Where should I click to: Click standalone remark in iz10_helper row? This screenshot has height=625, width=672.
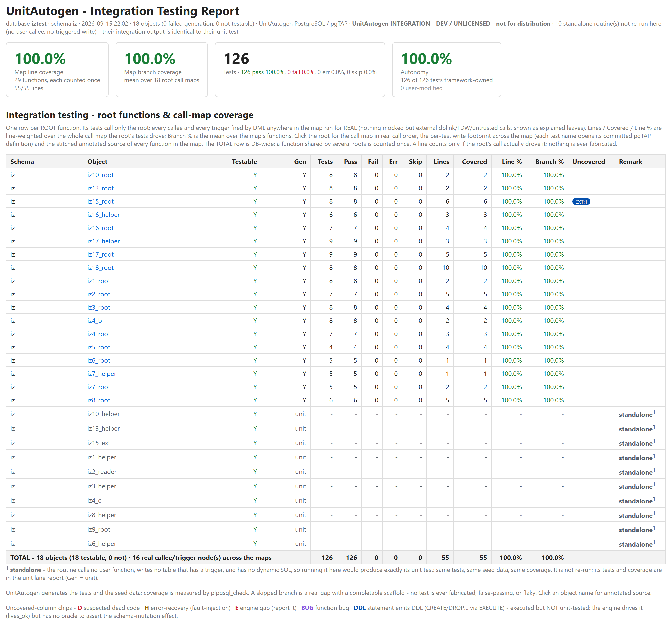(x=637, y=414)
